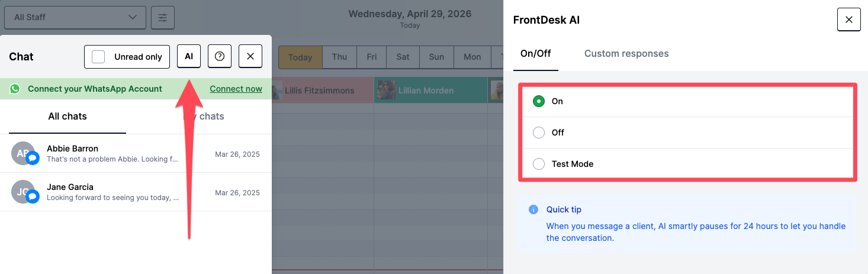
Task: Switch to the Custom responses tab
Action: [x=626, y=54]
